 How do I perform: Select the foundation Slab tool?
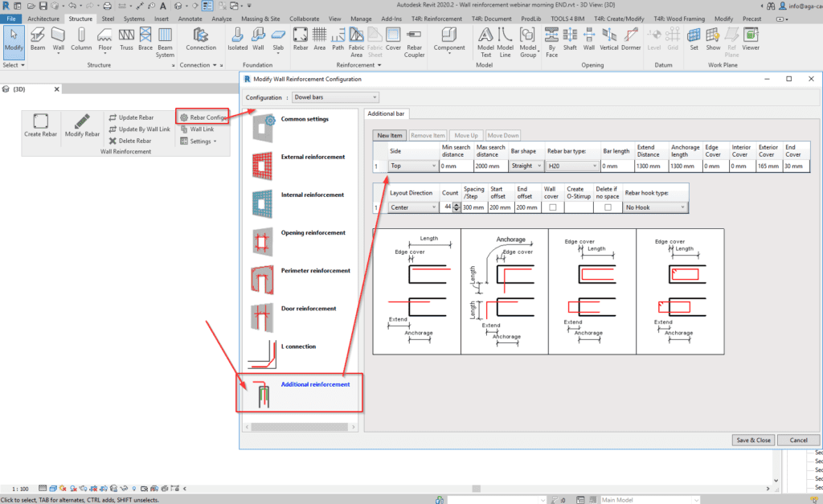278,39
